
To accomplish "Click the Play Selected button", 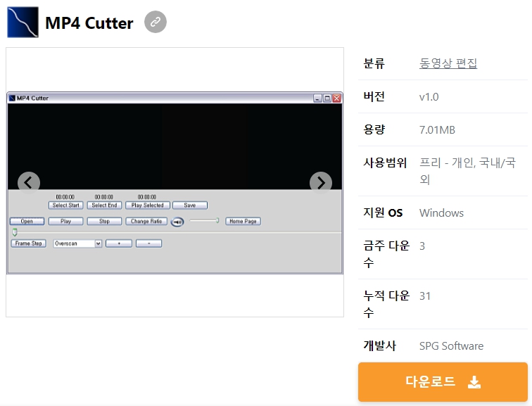I will point(148,205).
